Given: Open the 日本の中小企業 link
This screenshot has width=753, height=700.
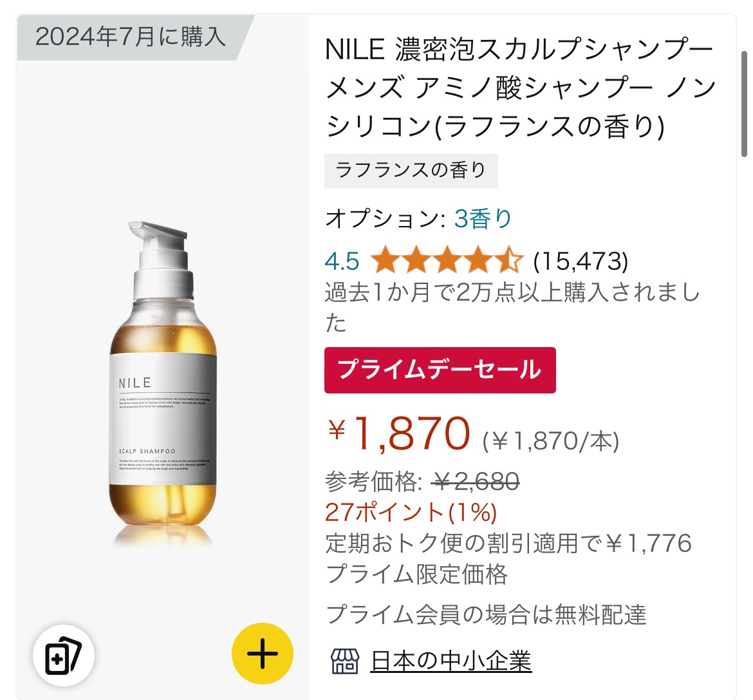Looking at the screenshot, I should pyautogui.click(x=451, y=661).
